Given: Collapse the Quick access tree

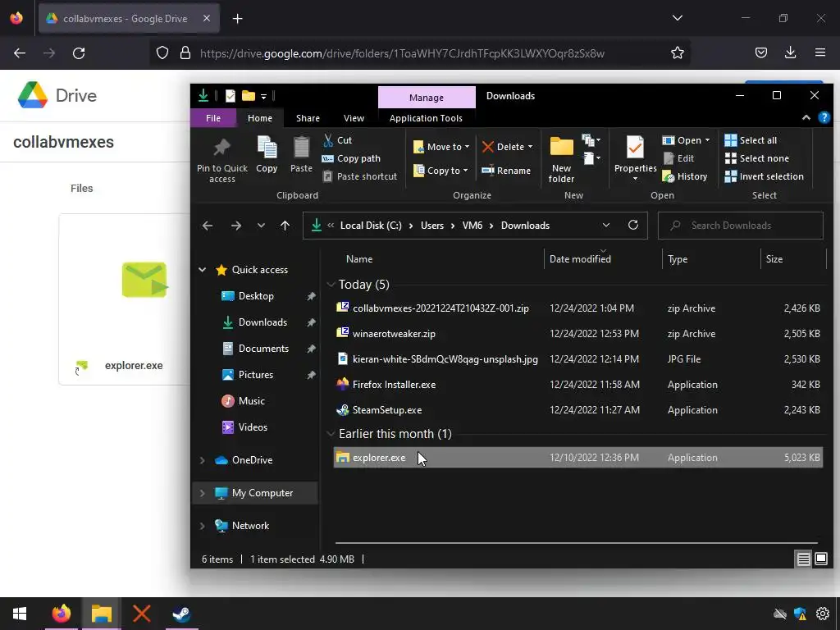Looking at the screenshot, I should point(202,270).
